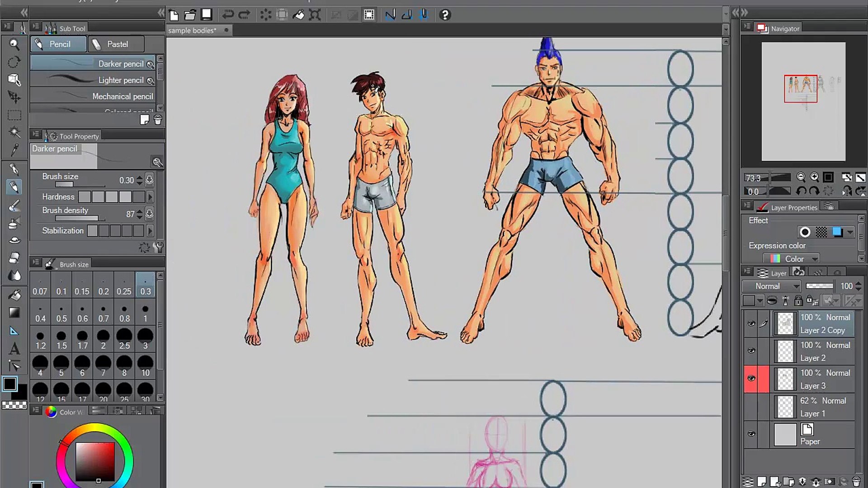Switch to the Pastel sub tool tab
This screenshot has height=488, width=868.
click(116, 44)
